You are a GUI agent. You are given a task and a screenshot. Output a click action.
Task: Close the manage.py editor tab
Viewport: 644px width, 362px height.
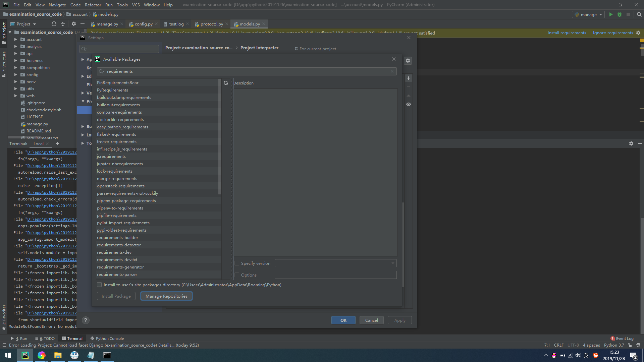[x=122, y=24]
